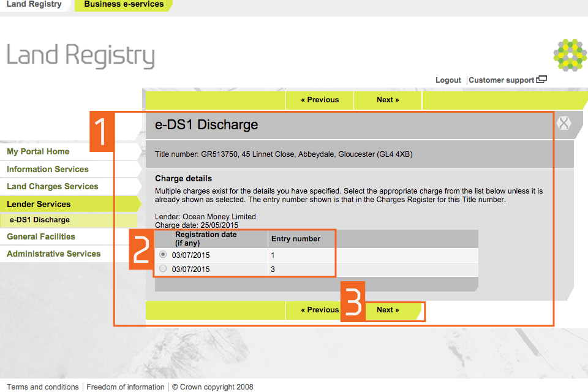Open the Freedom of information footer link

(126, 387)
